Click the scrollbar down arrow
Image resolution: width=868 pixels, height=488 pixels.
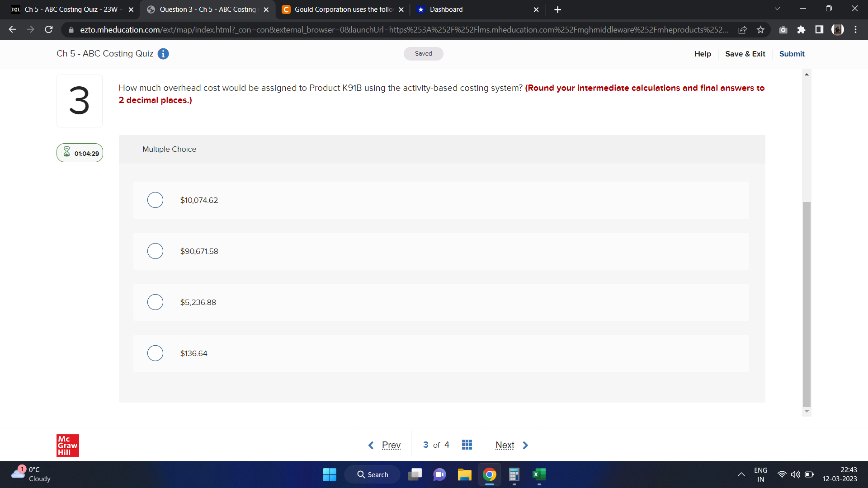[x=807, y=412]
